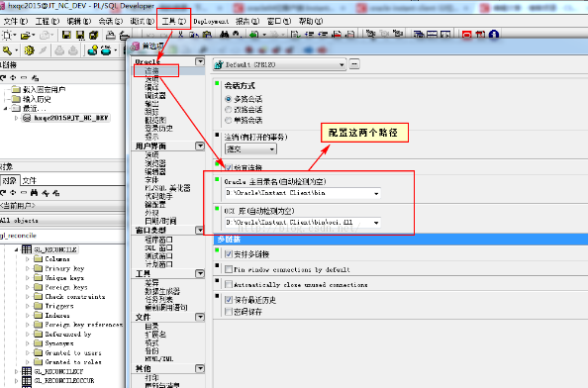Select 调试器 in the Oracle preferences list
Image resolution: width=588 pixels, height=388 pixels.
click(x=155, y=96)
